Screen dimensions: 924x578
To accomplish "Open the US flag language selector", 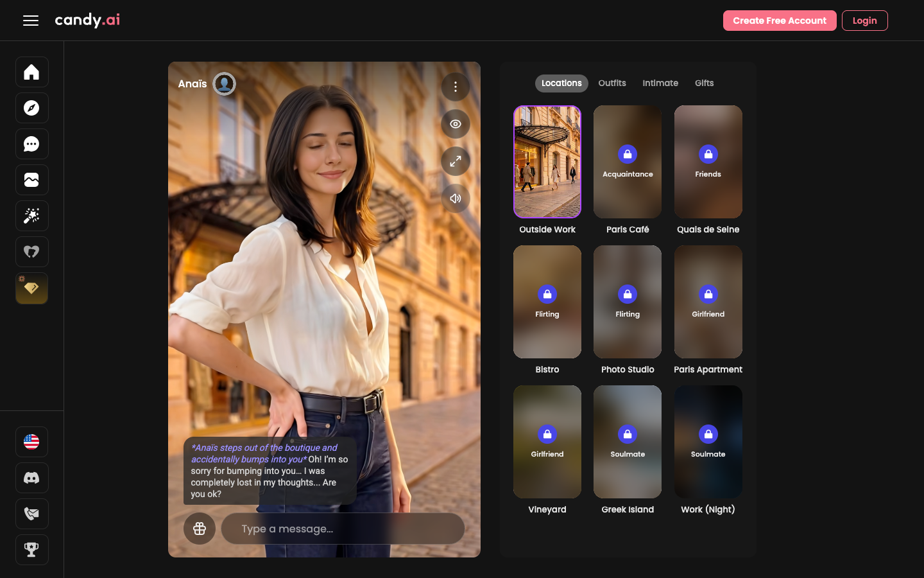I will (x=31, y=442).
